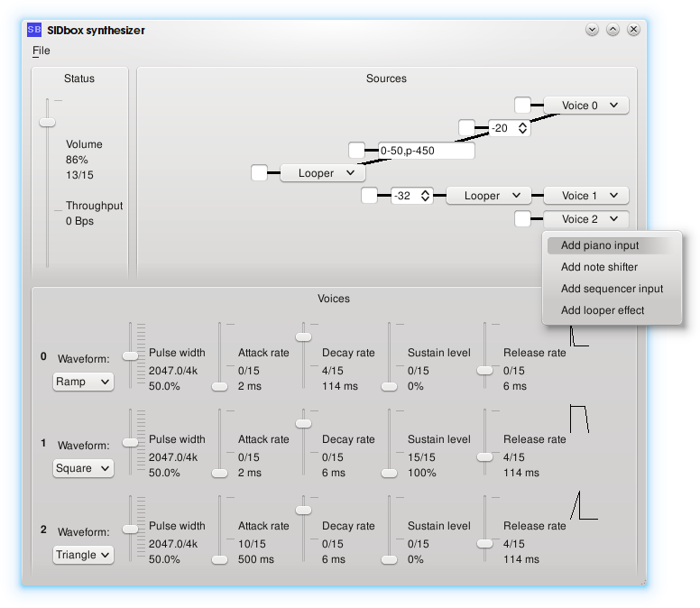Toggle the checkbox left of Voice 0
Image resolution: width=700 pixels, height=608 pixels.
point(522,106)
